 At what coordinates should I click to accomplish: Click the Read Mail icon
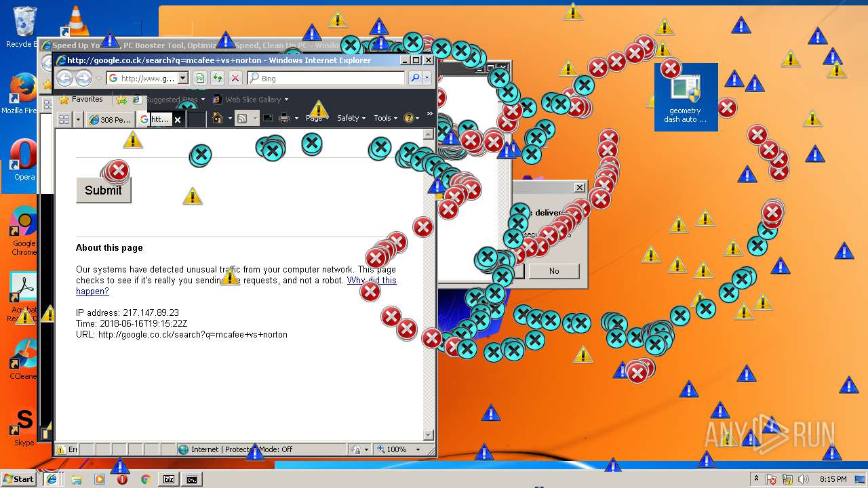[268, 118]
